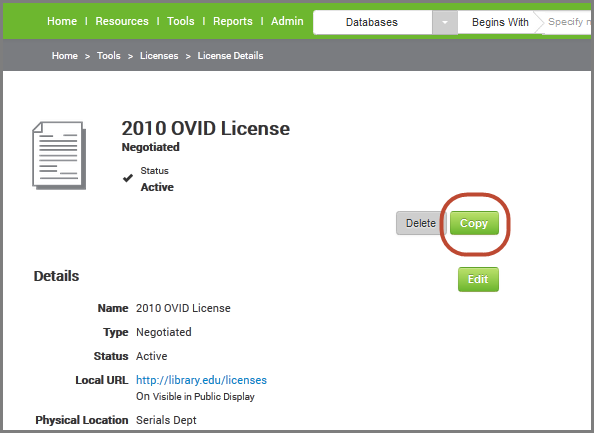
Task: Open the Tools menu in green bar
Action: (x=181, y=21)
